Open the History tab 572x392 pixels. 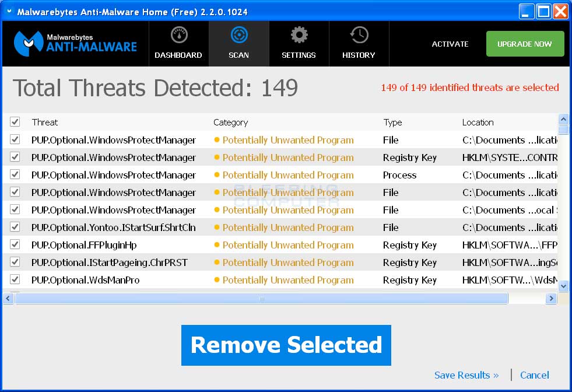[x=359, y=44]
